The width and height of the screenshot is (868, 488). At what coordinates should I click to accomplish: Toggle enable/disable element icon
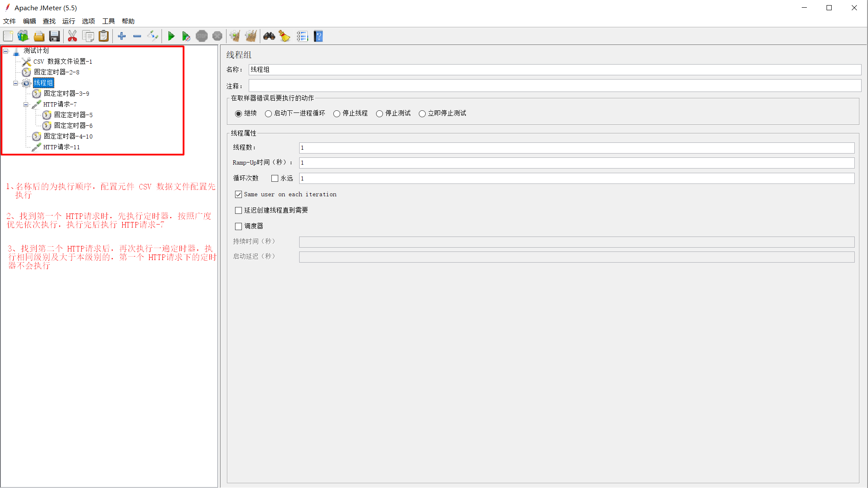click(153, 36)
